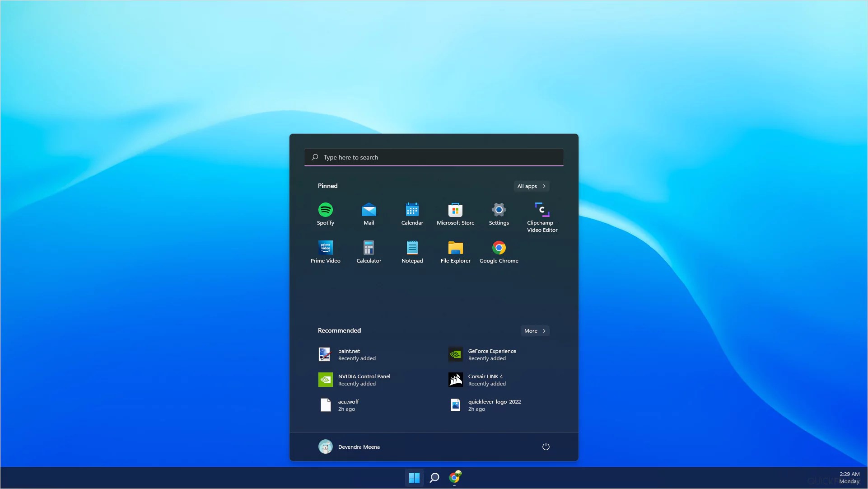Open Spotify from pinned apps
This screenshot has width=868, height=489.
(325, 214)
